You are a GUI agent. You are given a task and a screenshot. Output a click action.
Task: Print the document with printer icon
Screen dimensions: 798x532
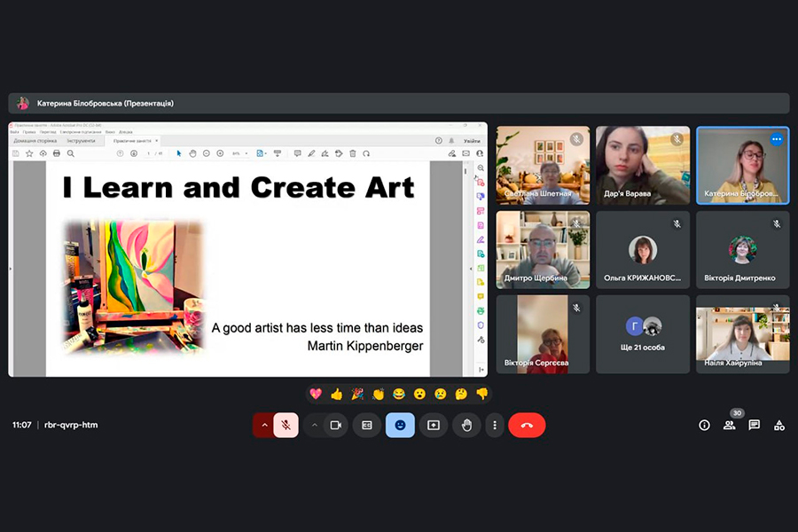[57, 153]
